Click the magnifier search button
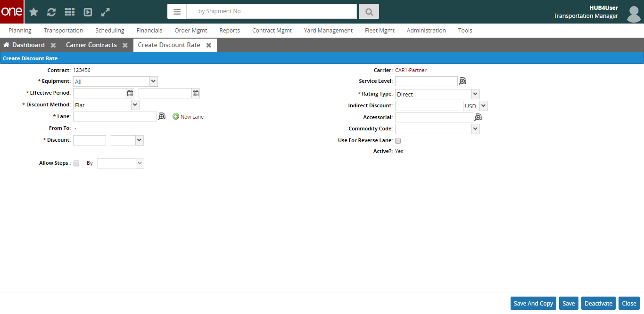The image size is (644, 314). (x=369, y=11)
